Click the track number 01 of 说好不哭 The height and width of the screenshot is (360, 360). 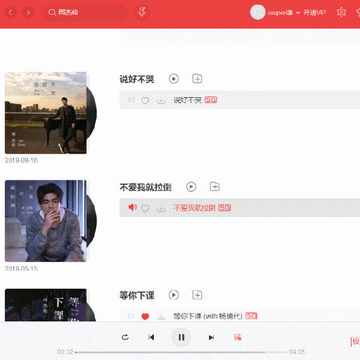131,100
